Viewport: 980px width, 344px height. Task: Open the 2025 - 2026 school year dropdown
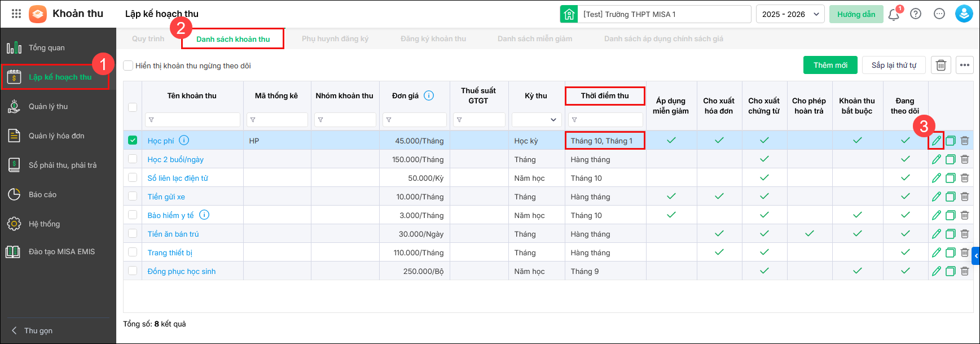[790, 14]
